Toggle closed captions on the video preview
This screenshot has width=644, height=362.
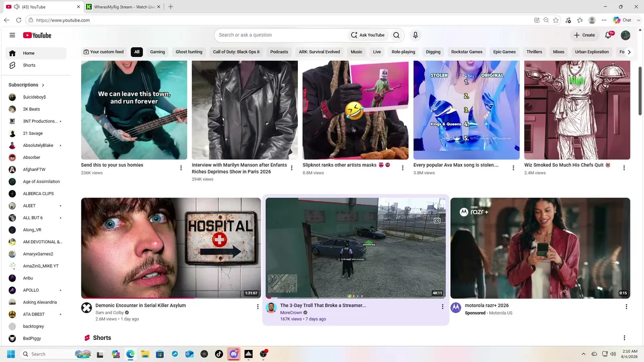pyautogui.click(x=437, y=221)
